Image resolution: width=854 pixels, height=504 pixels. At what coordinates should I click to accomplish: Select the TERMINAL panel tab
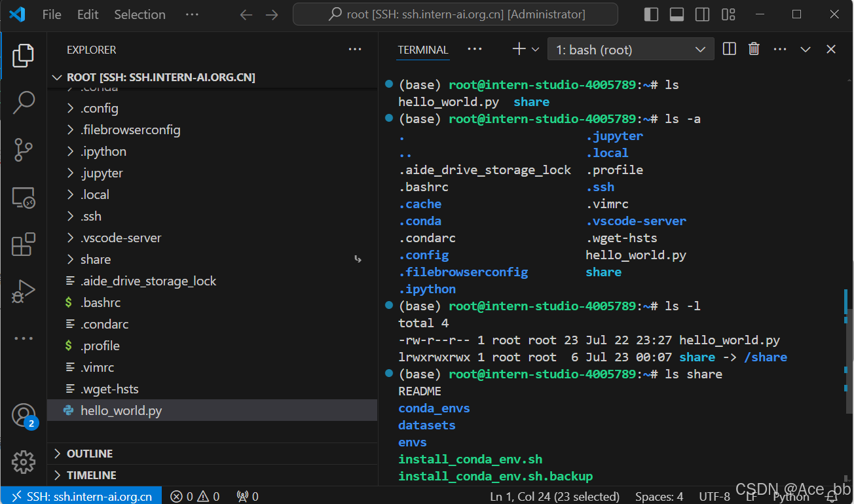pyautogui.click(x=423, y=50)
